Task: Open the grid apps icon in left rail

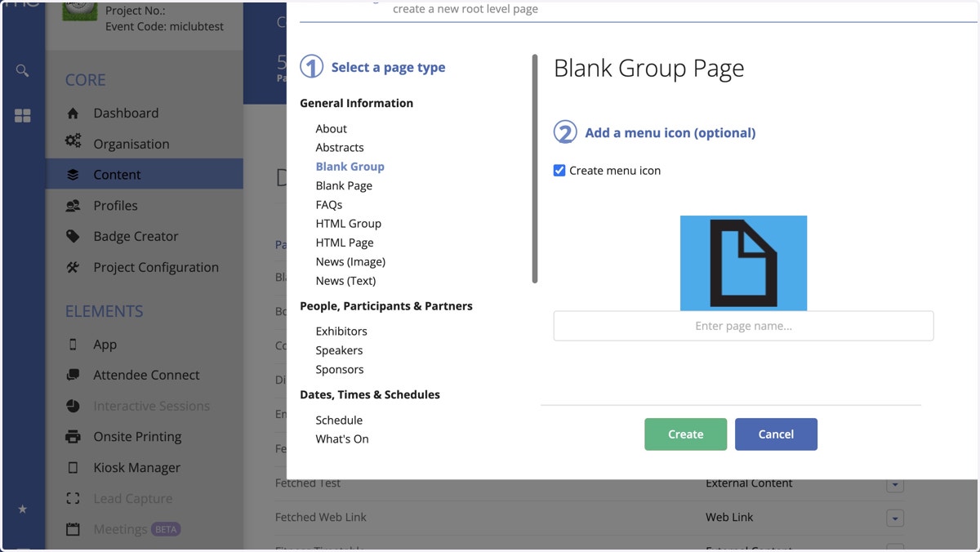Action: point(22,116)
